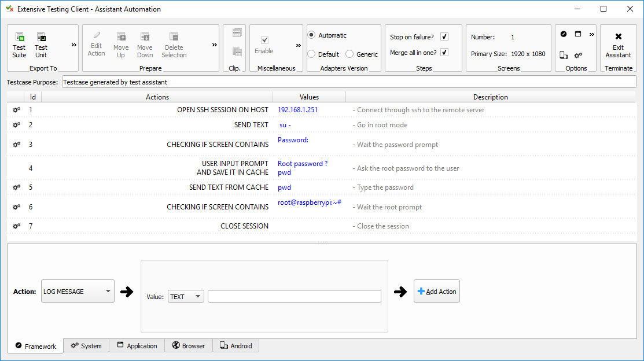Image resolution: width=644 pixels, height=361 pixels.
Task: Click the Value text input field
Action: [x=295, y=296]
